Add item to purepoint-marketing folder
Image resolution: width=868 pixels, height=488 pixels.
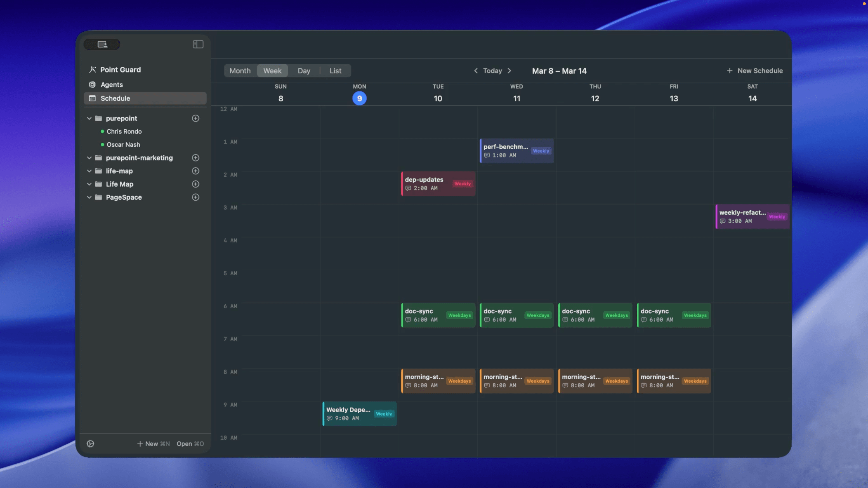196,158
